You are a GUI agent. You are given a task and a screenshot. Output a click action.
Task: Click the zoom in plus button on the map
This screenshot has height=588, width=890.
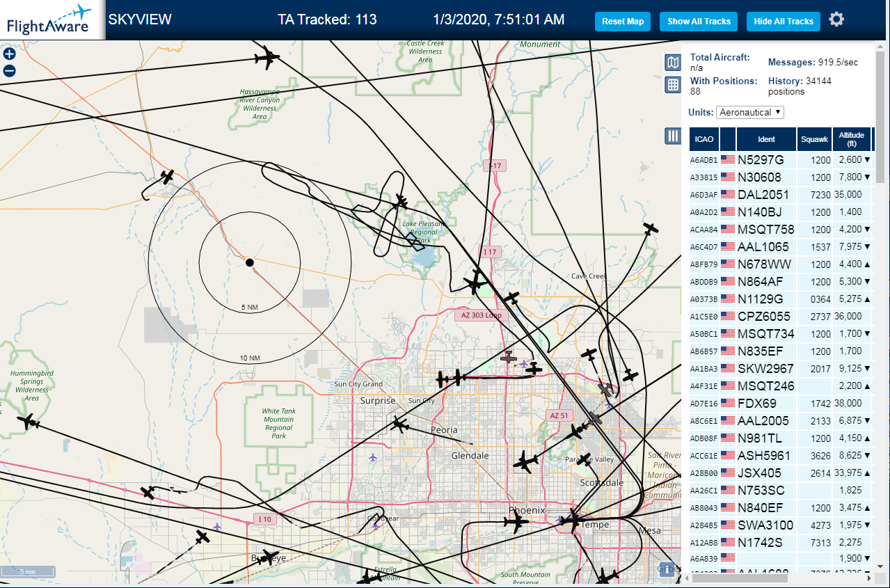point(10,54)
